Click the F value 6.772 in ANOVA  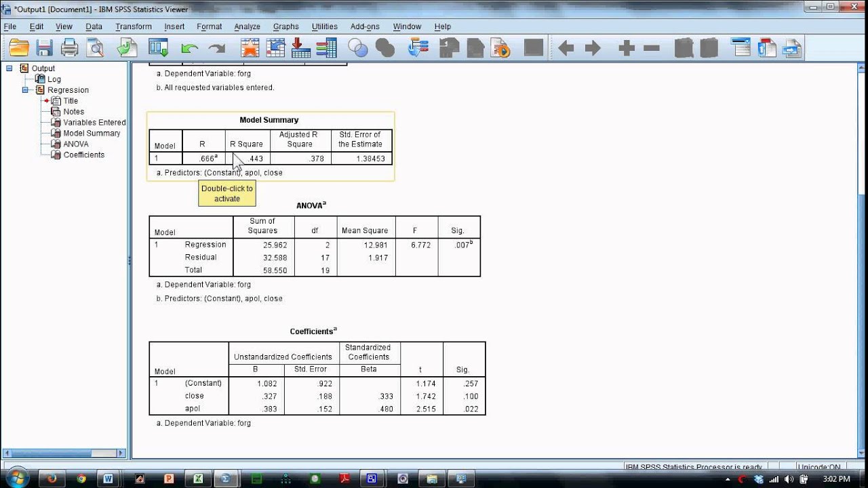point(420,245)
